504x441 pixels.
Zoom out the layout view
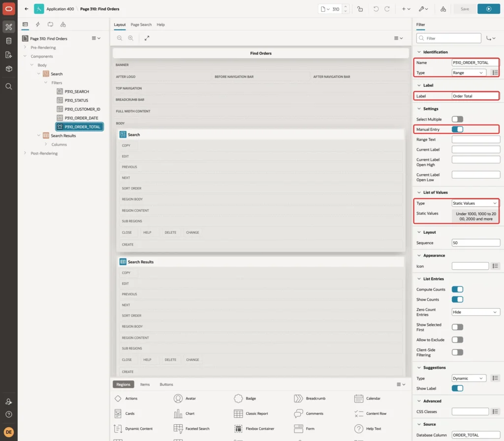120,38
